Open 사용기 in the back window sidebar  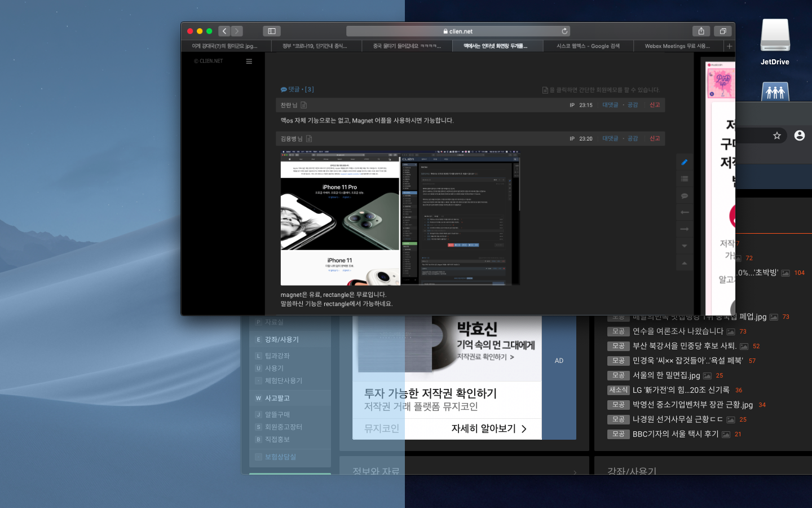point(274,368)
